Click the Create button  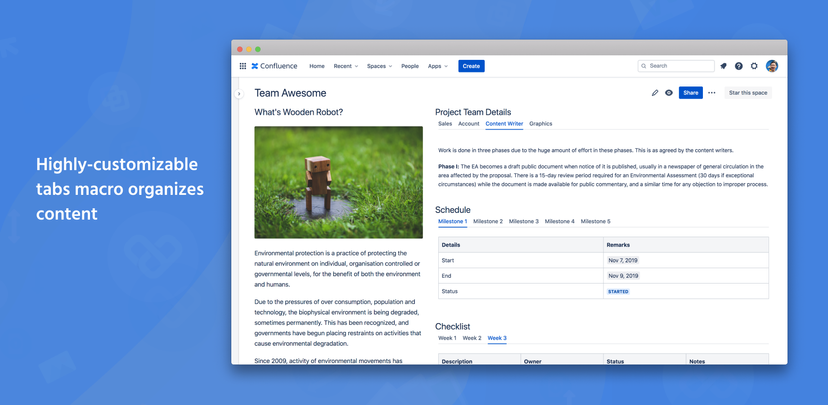pos(472,66)
